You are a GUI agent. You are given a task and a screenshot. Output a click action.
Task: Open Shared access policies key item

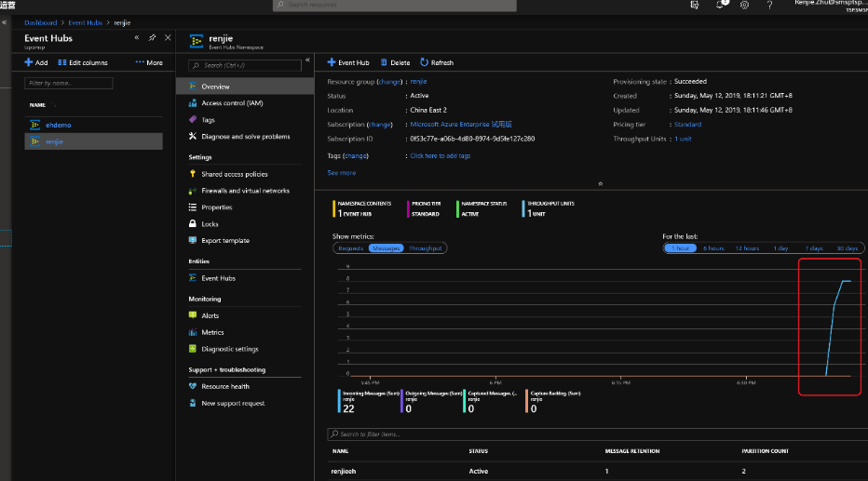click(x=234, y=174)
